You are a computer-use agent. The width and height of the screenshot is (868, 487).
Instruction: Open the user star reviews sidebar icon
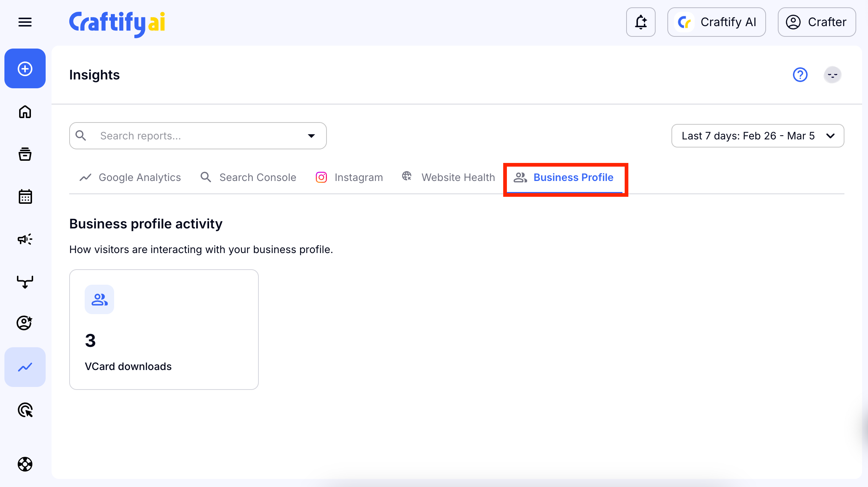point(25,323)
